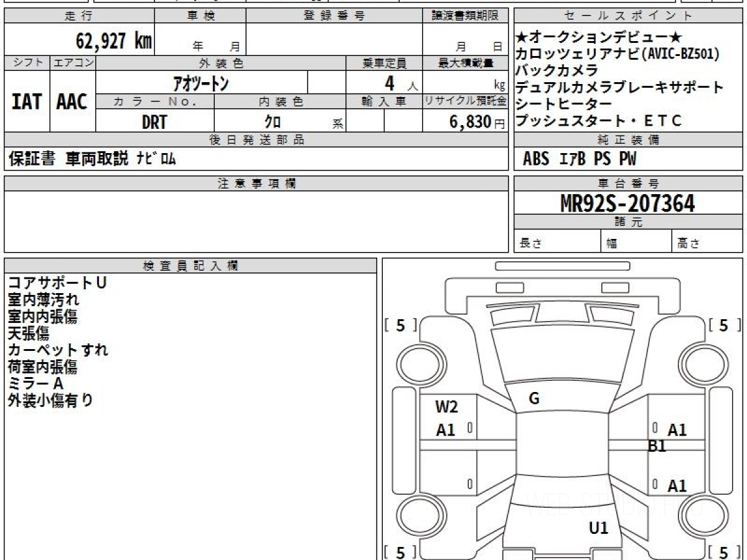Click inspector note 外装小傷有り
The image size is (747, 560).
click(x=50, y=401)
